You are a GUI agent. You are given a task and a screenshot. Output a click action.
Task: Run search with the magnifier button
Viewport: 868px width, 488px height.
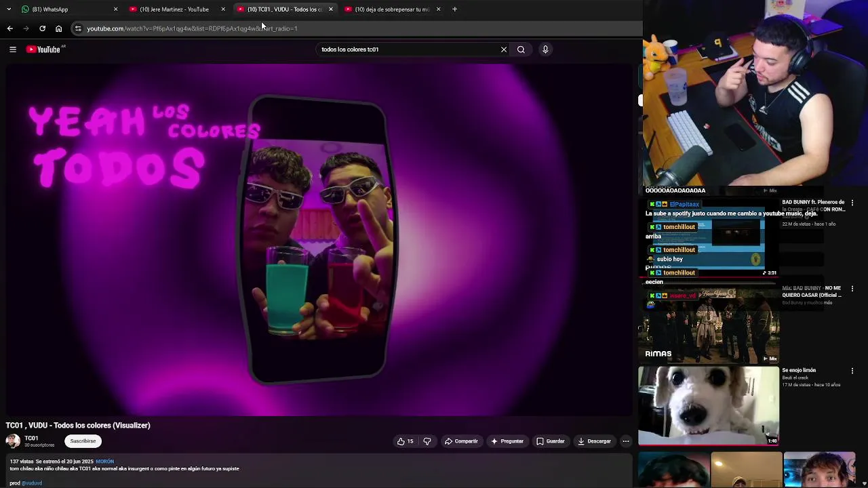521,49
